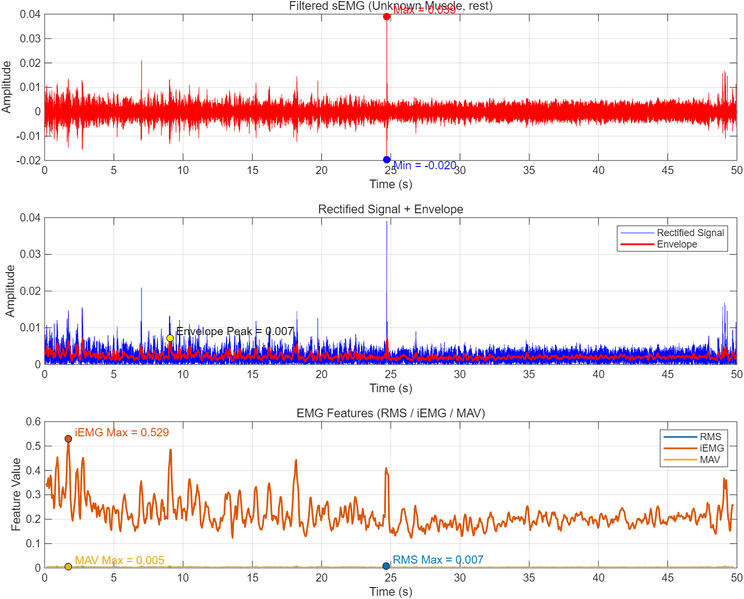Screen dimensions: 744x599
Task: Select the 'RMS' legend entry
Action: click(x=712, y=437)
